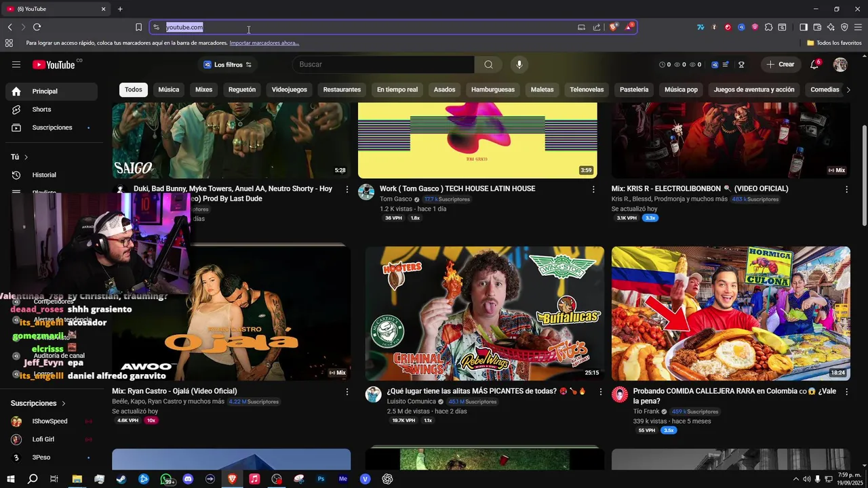Image resolution: width=868 pixels, height=488 pixels.
Task: Open the Brave Shields lion icon
Action: (613, 27)
